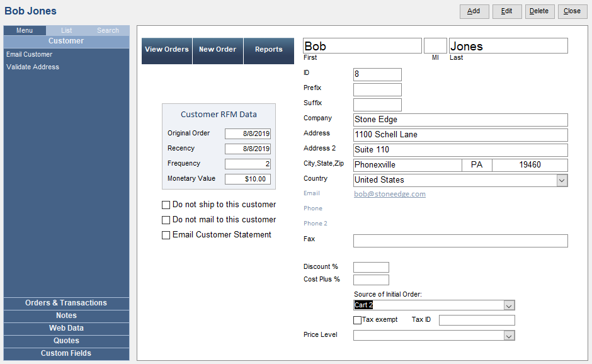
Task: Open the New Order form
Action: coord(218,50)
